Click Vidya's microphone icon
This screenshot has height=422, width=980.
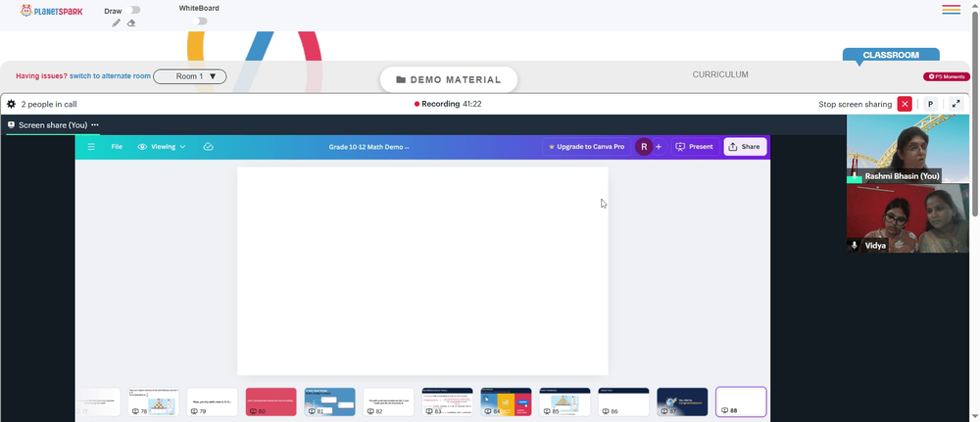[855, 246]
